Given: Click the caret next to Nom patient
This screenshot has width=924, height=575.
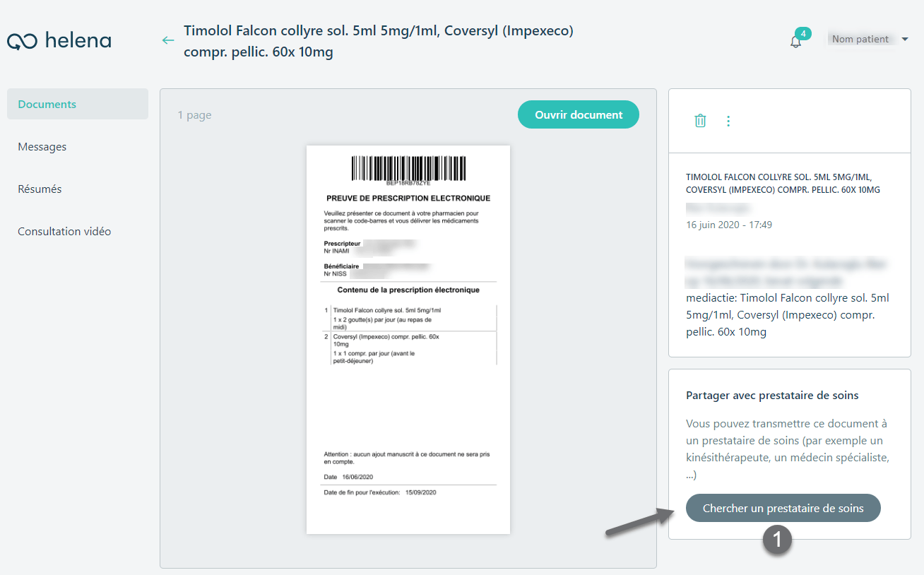Looking at the screenshot, I should 905,40.
